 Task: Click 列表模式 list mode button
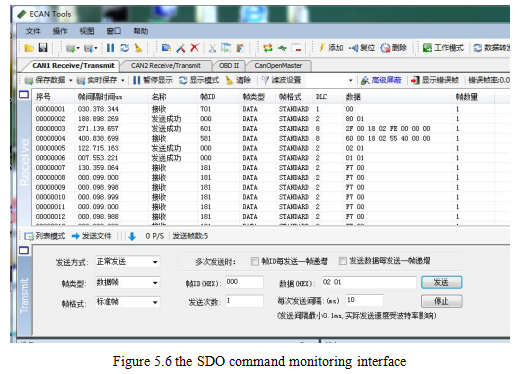click(45, 236)
